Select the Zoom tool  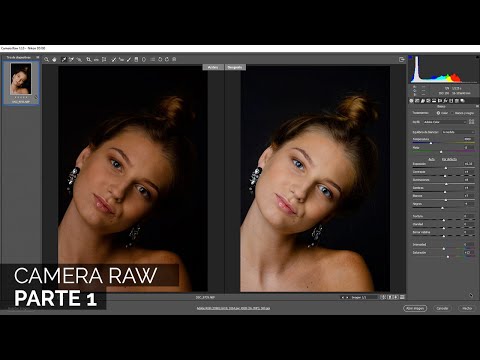(x=47, y=59)
